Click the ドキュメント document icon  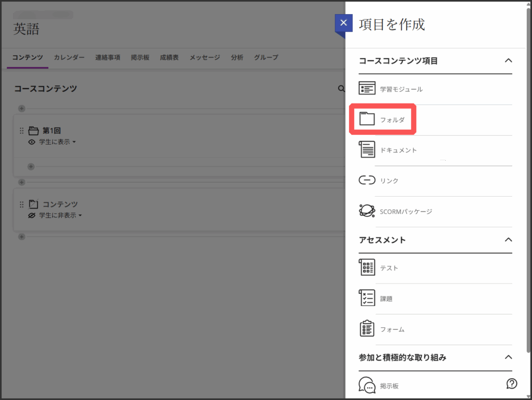pos(367,150)
